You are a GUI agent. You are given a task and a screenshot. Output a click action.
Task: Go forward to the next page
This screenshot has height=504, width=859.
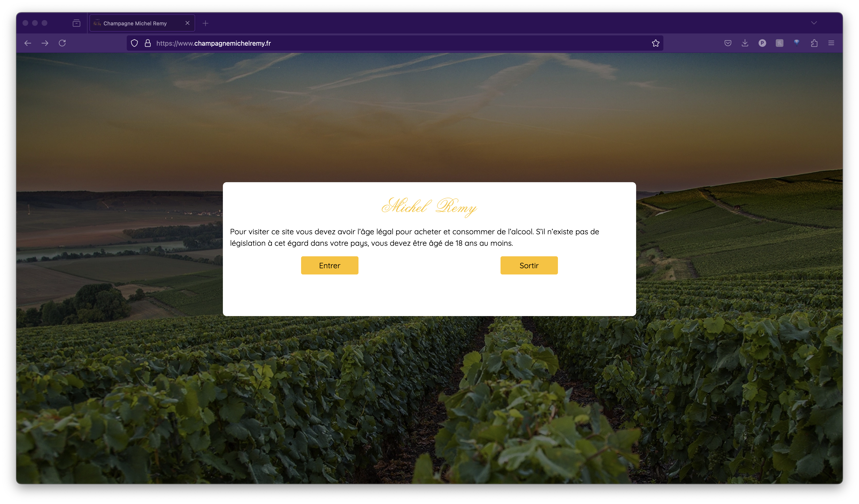tap(45, 43)
